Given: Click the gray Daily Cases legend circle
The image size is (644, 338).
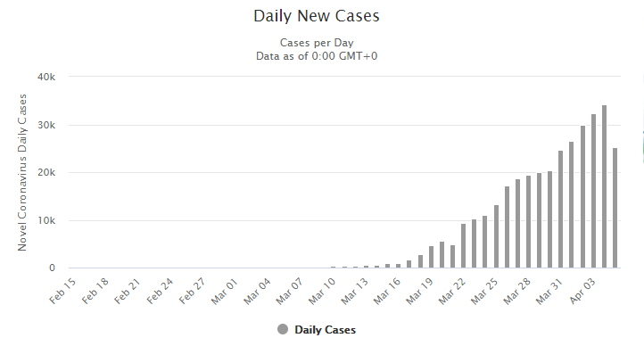Looking at the screenshot, I should pos(283,329).
